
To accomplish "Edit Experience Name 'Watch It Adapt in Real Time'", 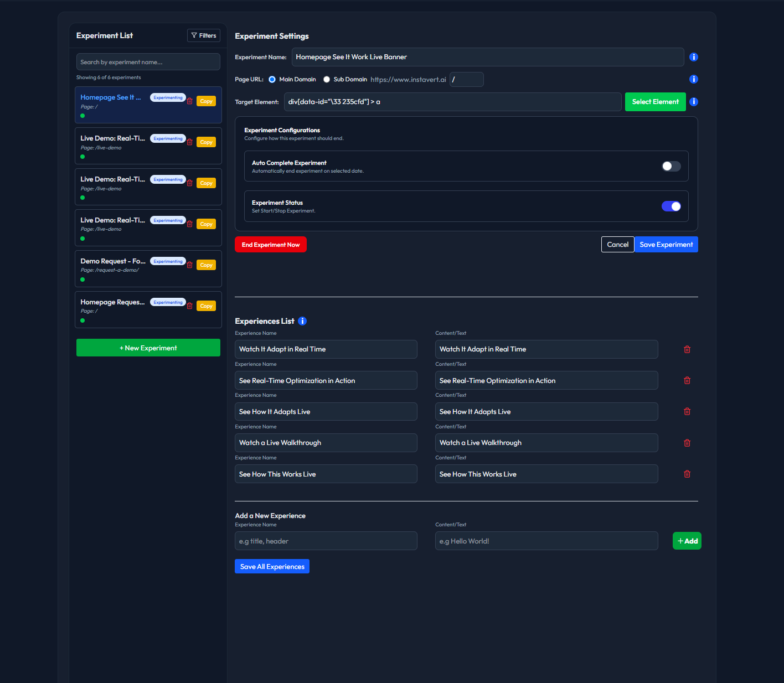I will [x=326, y=349].
